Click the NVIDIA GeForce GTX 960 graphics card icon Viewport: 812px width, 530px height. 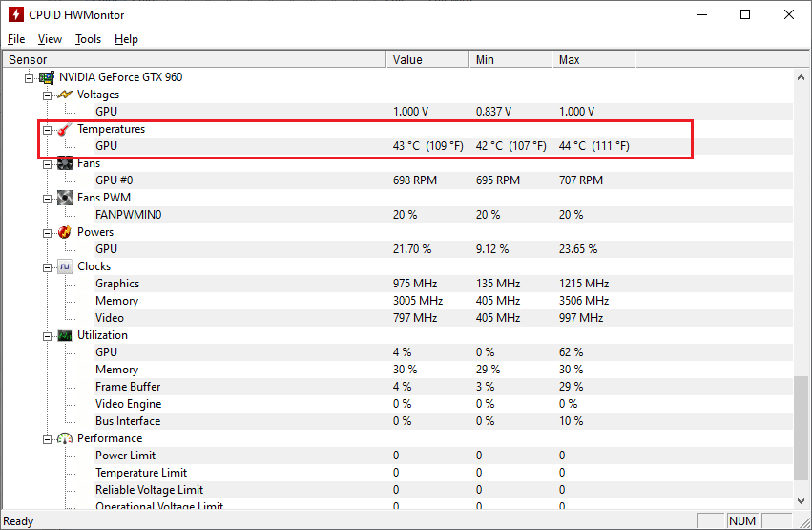coord(47,77)
